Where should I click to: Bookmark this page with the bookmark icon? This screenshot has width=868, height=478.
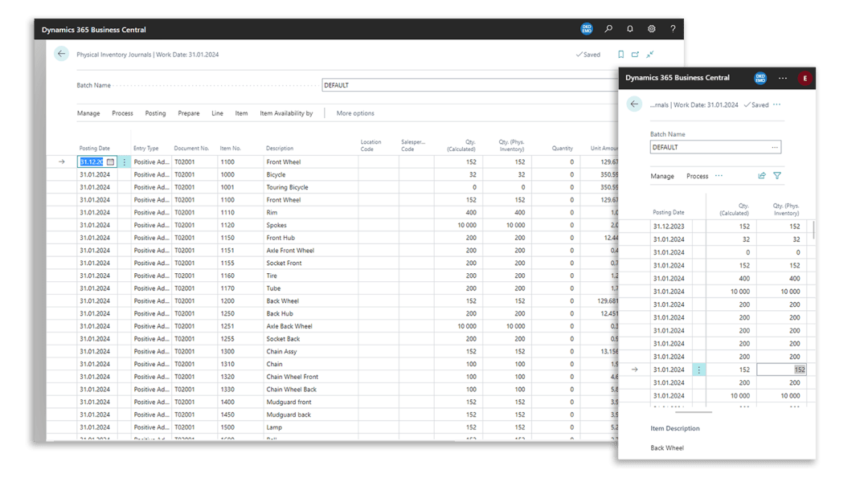620,55
